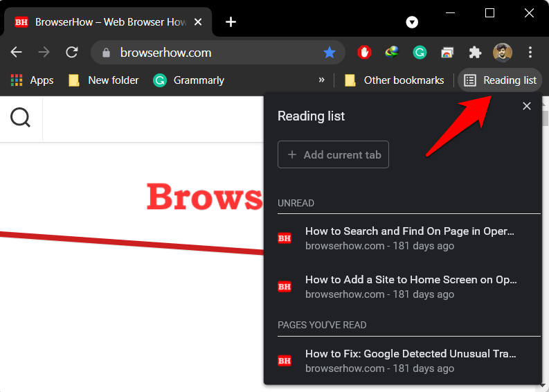Click BH favicon beside Search and Find entry
Screen dimensions: 549x392
tap(285, 238)
